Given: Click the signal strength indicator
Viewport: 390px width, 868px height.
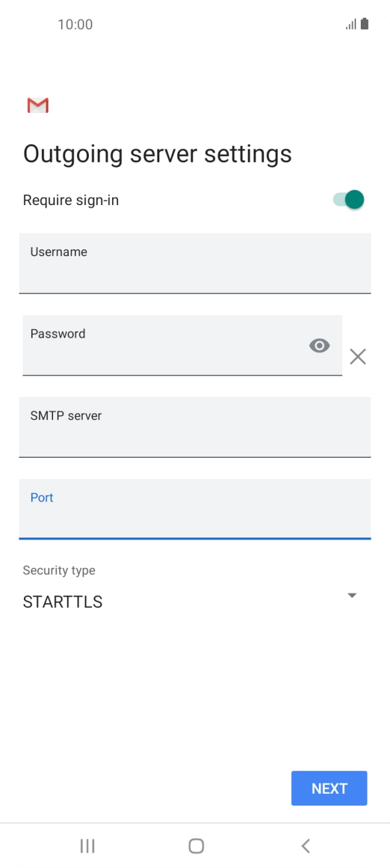Looking at the screenshot, I should click(x=350, y=24).
